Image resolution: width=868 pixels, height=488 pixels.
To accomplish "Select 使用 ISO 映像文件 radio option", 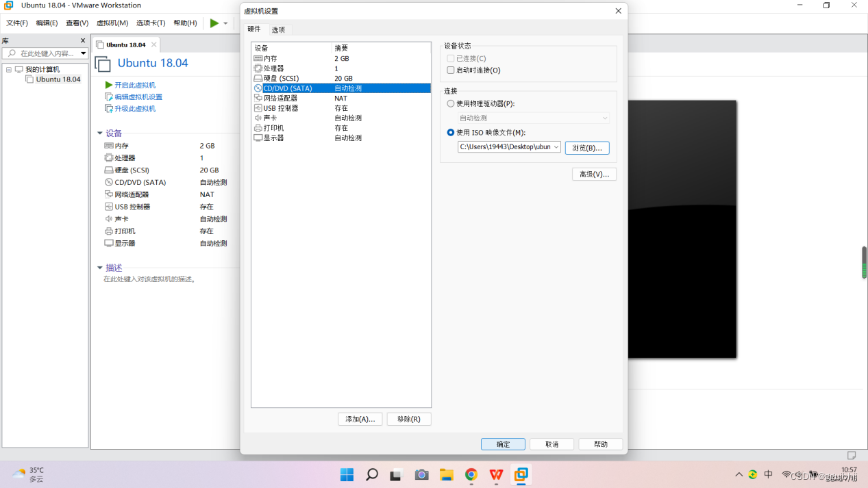I will (x=451, y=133).
